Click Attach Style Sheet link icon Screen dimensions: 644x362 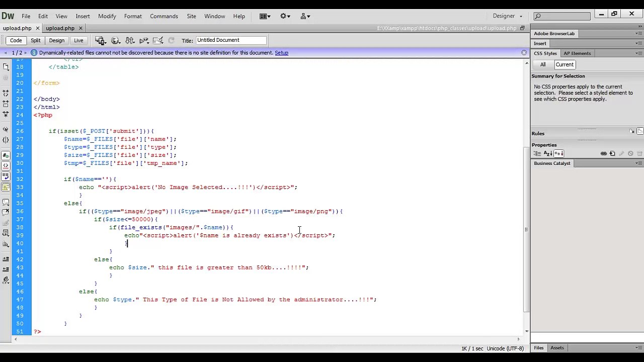tap(604, 153)
